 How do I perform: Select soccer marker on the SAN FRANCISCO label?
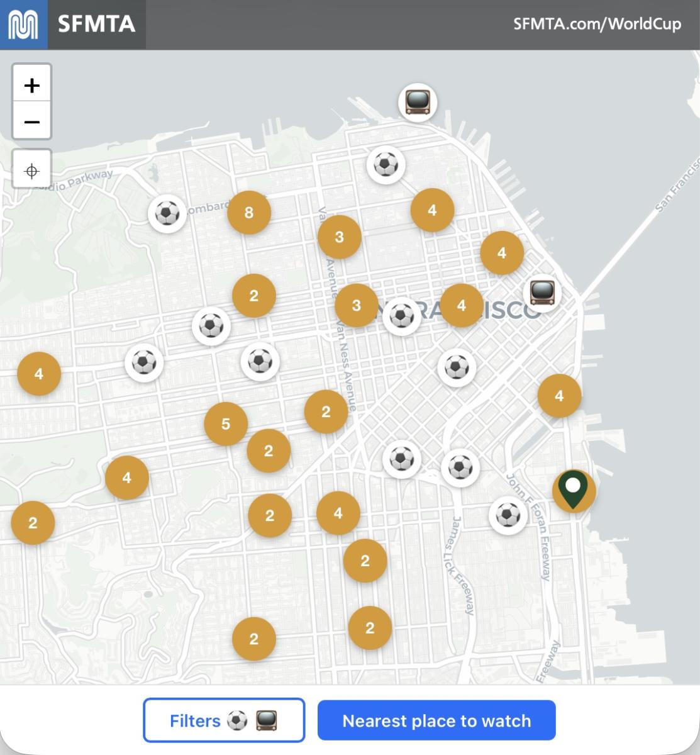point(402,315)
